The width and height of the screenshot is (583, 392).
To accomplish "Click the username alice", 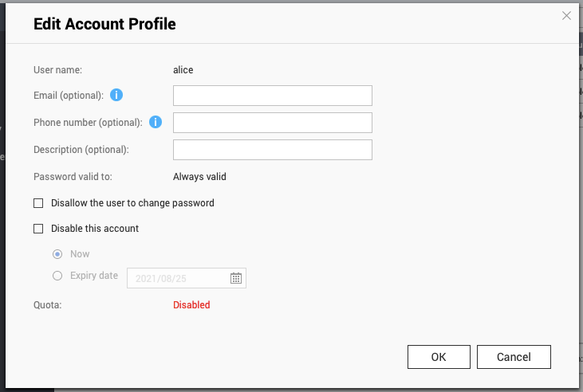I will pos(183,70).
